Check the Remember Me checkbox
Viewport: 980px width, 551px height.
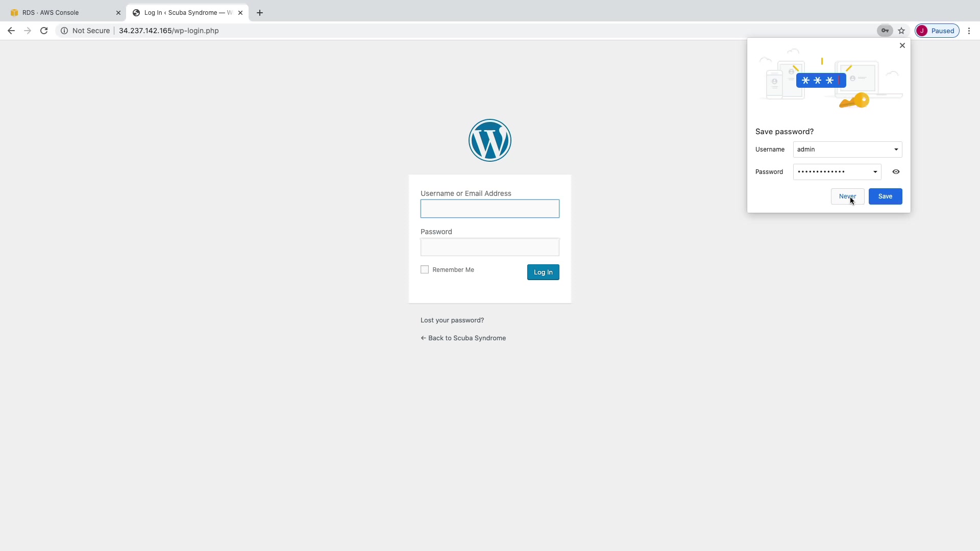(x=425, y=269)
